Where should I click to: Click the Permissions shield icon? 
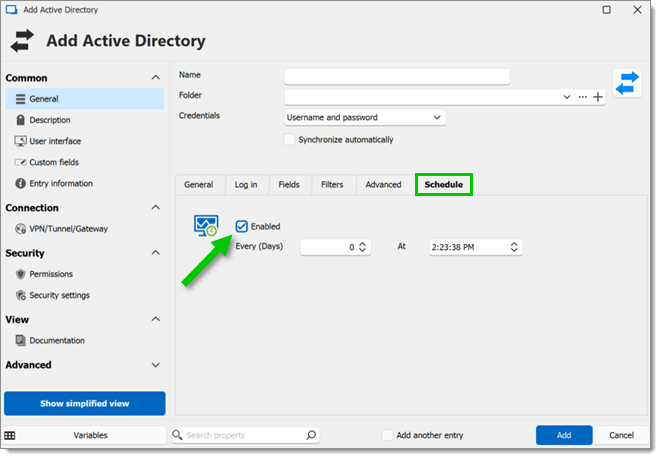pyautogui.click(x=21, y=274)
